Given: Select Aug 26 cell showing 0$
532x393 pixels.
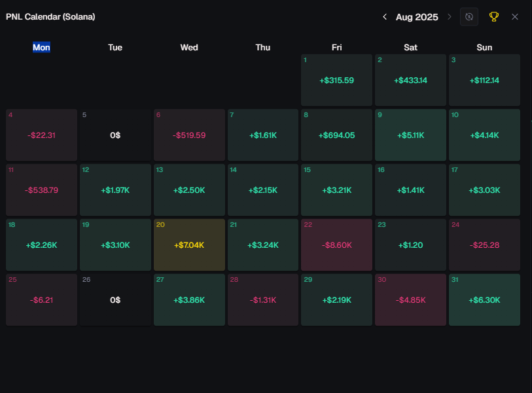Looking at the screenshot, I should tap(115, 299).
